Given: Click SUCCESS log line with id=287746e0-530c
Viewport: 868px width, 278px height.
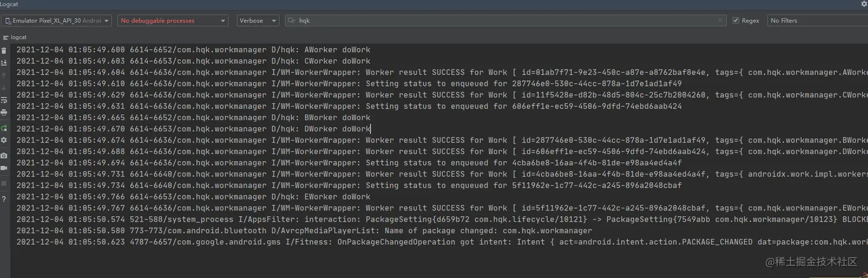Looking at the screenshot, I should click(x=442, y=140).
